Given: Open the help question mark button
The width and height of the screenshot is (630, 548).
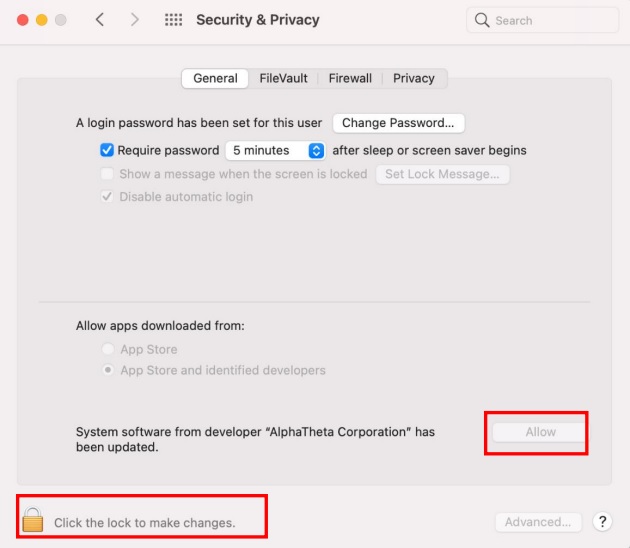Looking at the screenshot, I should tap(602, 522).
